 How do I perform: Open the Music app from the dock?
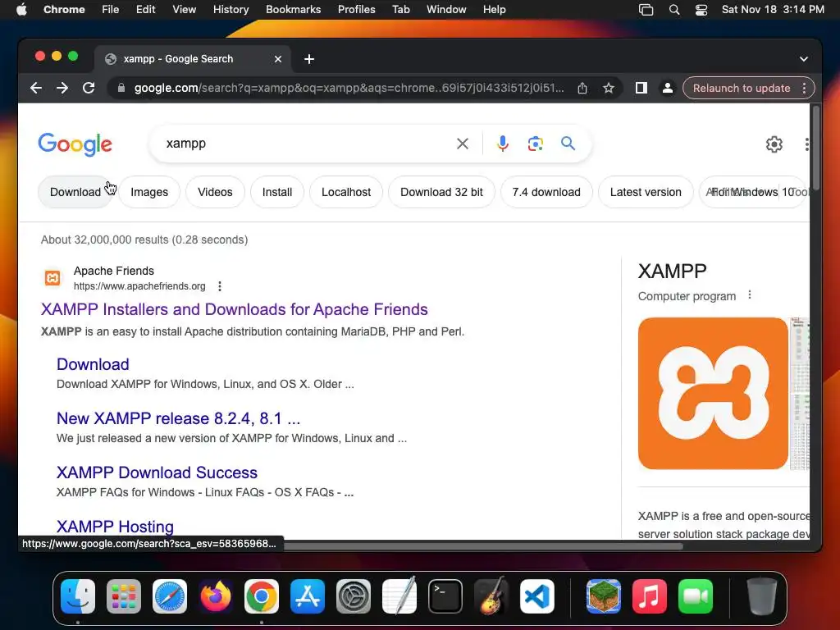click(x=650, y=596)
